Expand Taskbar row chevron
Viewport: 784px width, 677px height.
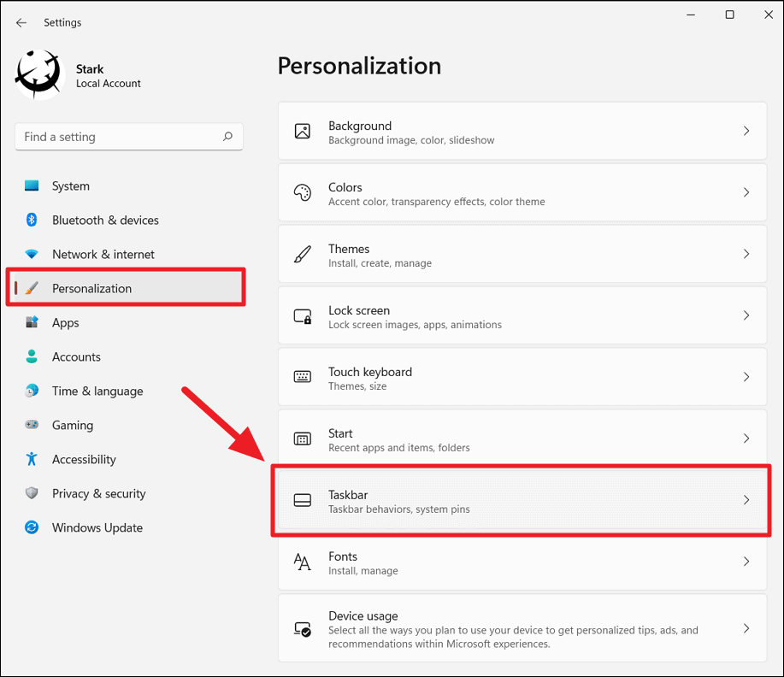click(746, 500)
